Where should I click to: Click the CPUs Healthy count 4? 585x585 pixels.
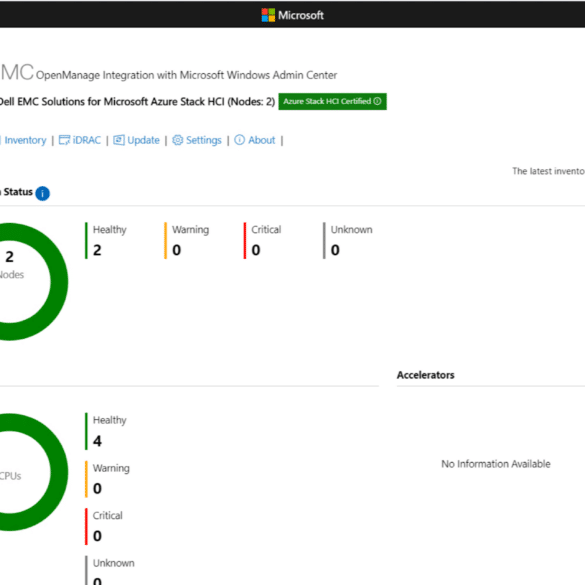97,441
